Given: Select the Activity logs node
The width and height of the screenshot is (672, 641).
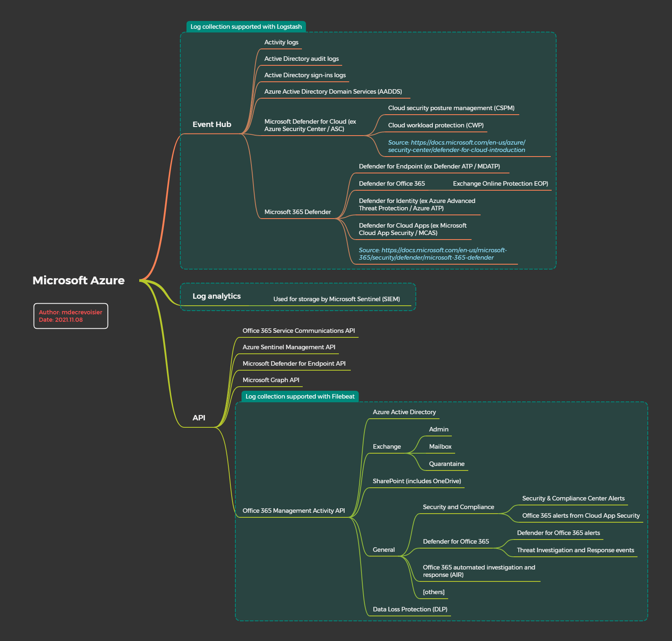Looking at the screenshot, I should [x=281, y=42].
